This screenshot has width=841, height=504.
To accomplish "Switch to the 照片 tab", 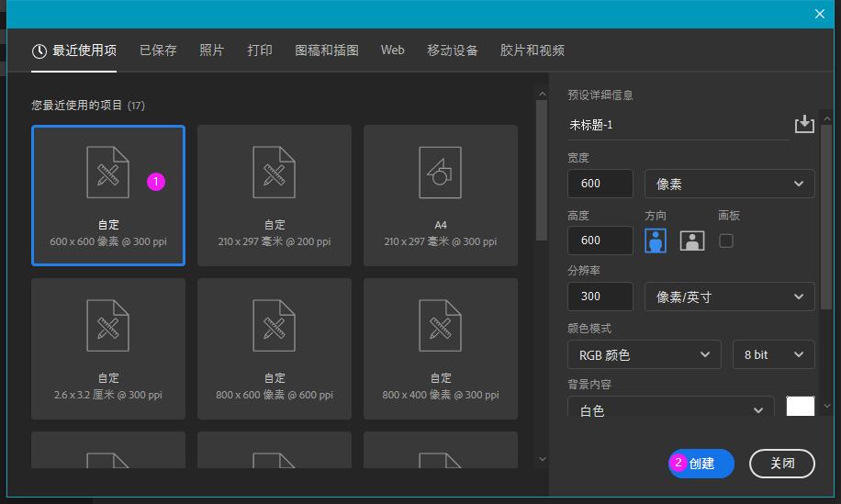I will (212, 50).
